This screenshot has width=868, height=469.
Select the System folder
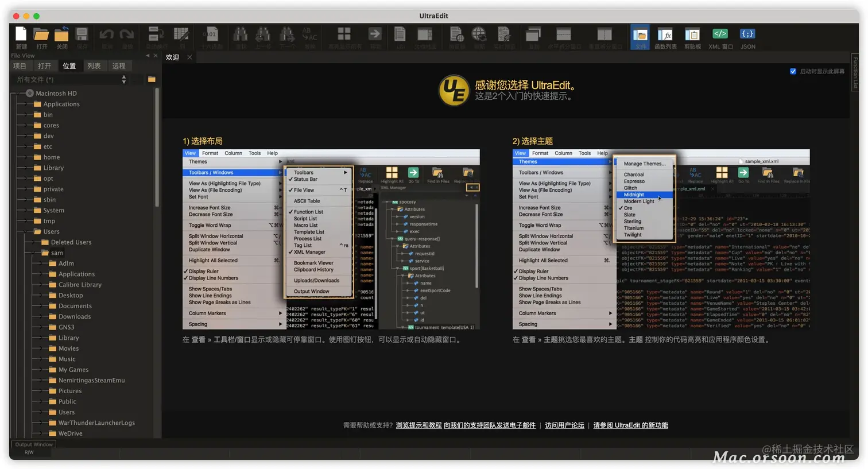[53, 211]
